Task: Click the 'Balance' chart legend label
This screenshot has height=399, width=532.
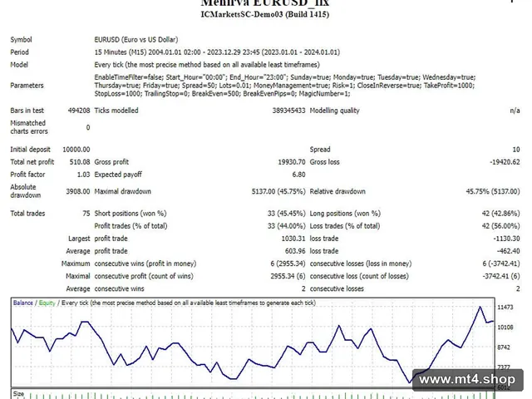Action: click(x=23, y=303)
